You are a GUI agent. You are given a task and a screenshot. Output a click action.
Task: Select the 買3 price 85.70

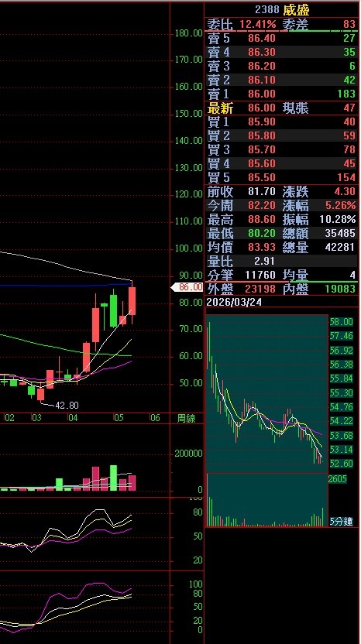coord(262,150)
